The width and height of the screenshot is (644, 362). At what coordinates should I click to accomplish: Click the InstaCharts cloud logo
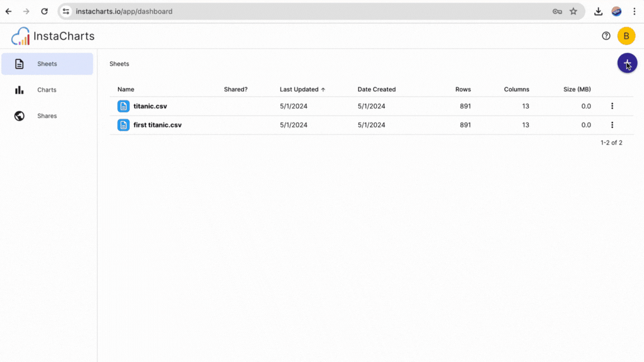pos(21,36)
